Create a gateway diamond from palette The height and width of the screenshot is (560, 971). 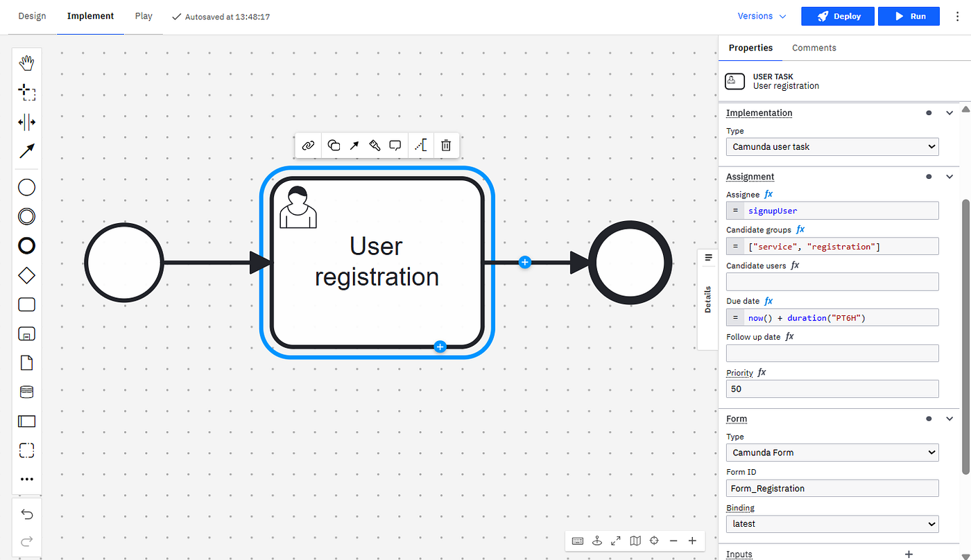26,276
